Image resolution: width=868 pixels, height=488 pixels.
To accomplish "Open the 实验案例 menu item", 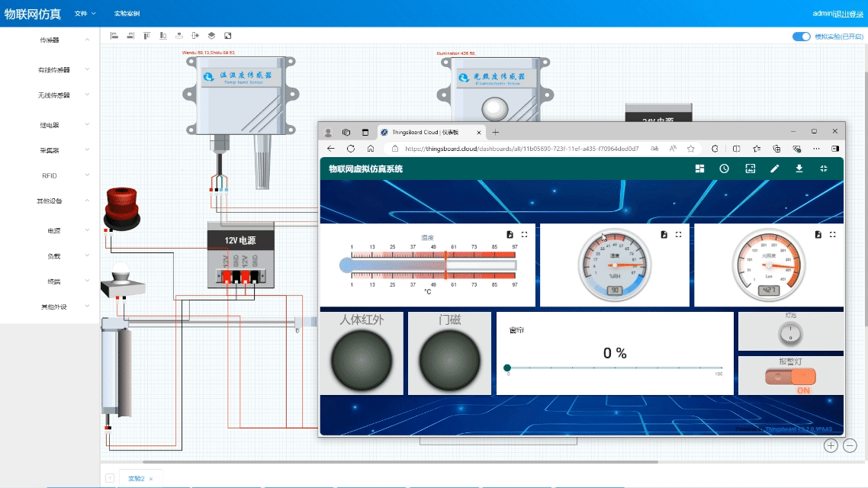I will (127, 14).
